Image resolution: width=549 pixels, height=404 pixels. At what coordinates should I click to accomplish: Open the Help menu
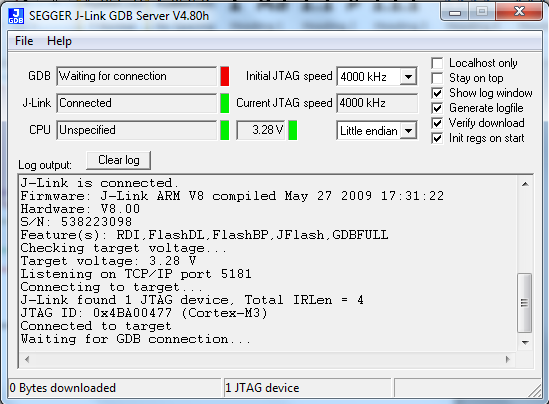pos(60,41)
